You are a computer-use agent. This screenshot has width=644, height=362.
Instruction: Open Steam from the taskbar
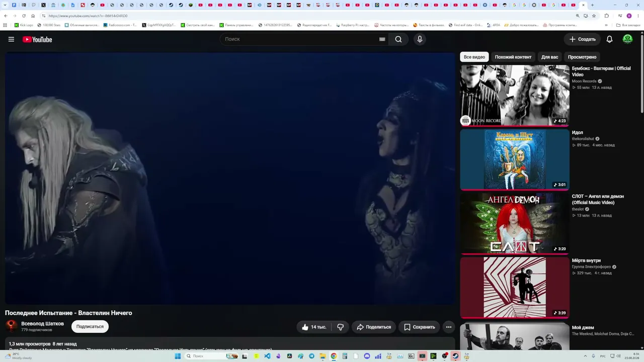pos(455,356)
